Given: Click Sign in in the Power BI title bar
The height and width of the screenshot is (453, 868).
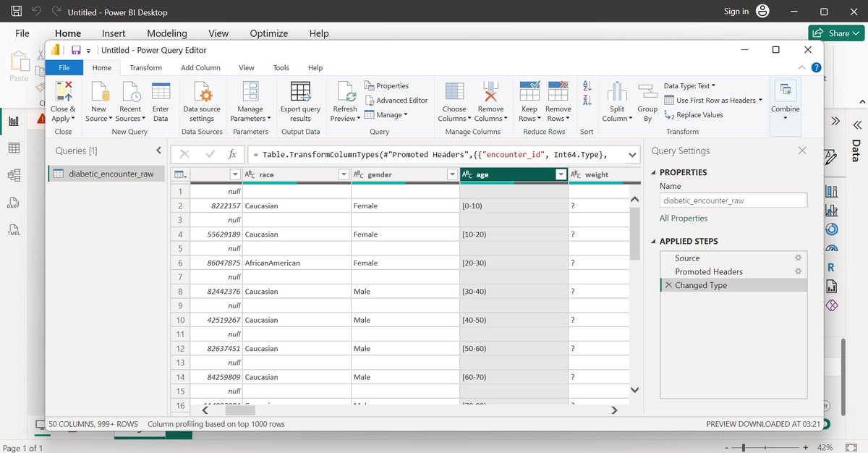Looking at the screenshot, I should coord(736,11).
